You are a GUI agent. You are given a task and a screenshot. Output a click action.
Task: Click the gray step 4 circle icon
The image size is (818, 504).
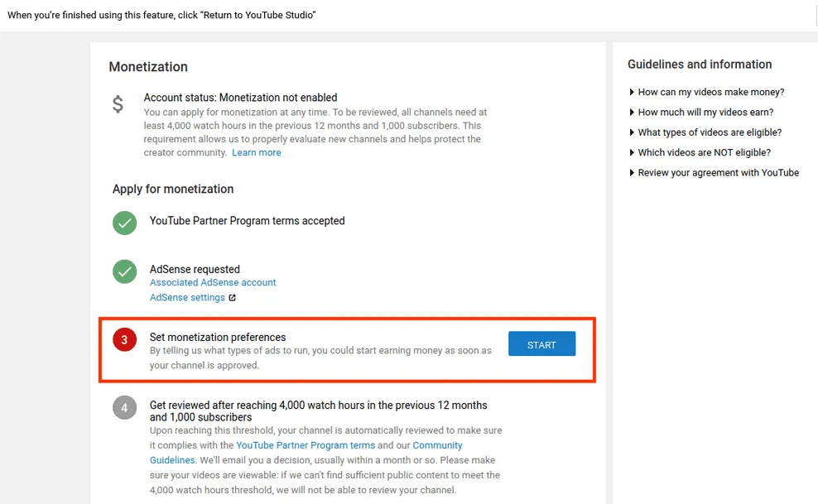124,407
